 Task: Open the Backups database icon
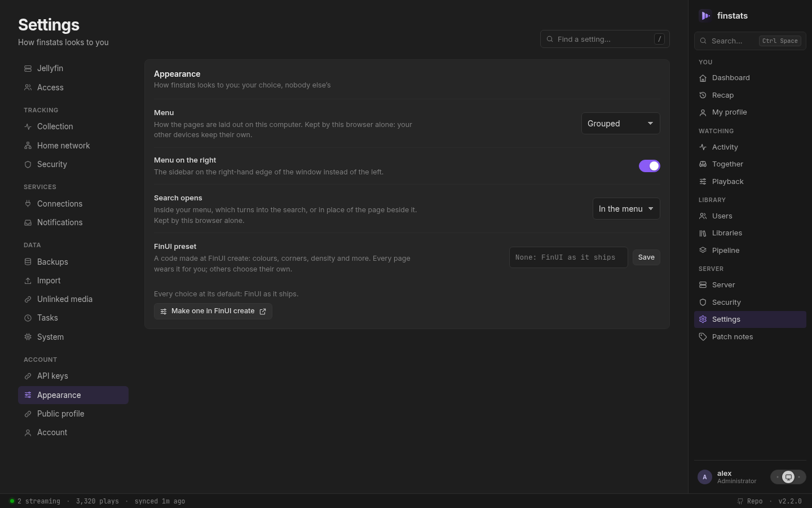(28, 262)
